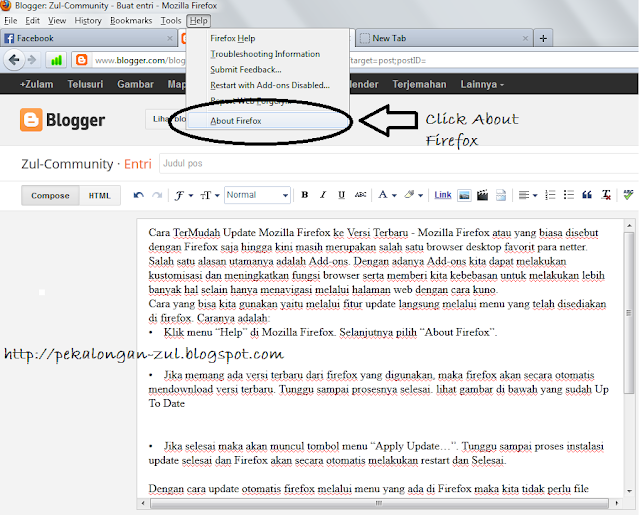640x515 pixels.
Task: Switch editor to HTML mode
Action: click(100, 195)
